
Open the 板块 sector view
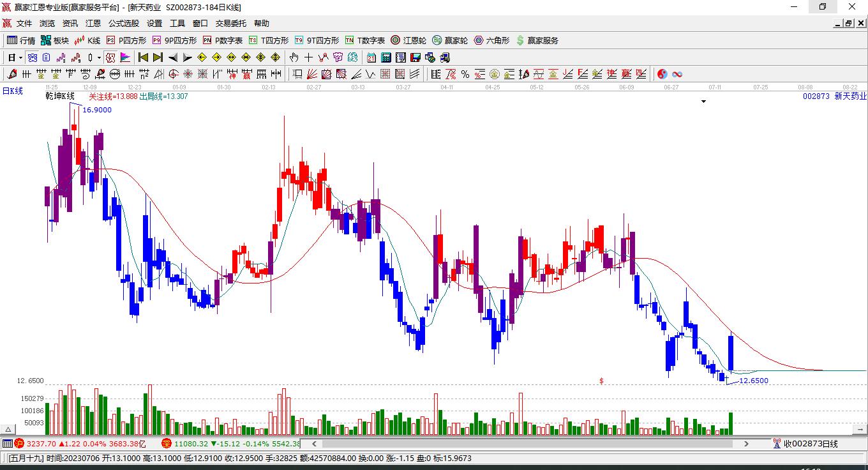54,40
